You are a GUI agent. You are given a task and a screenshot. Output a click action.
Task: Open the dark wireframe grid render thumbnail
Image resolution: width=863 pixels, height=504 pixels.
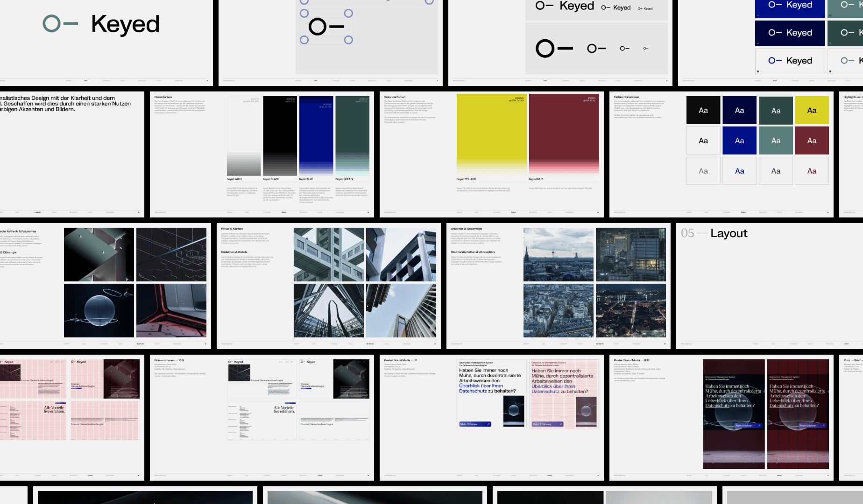click(x=171, y=255)
